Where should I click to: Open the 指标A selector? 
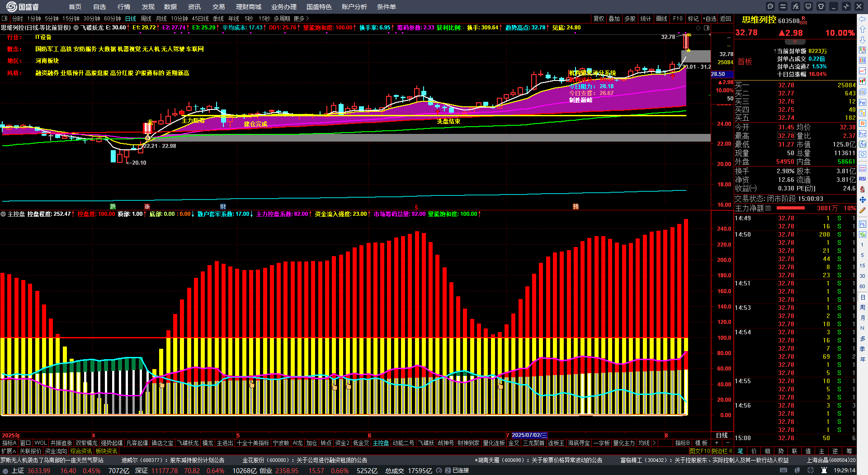click(9, 443)
